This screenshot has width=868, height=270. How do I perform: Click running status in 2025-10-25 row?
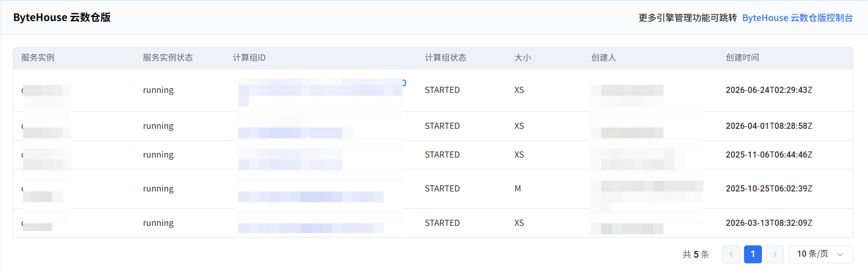(158, 188)
